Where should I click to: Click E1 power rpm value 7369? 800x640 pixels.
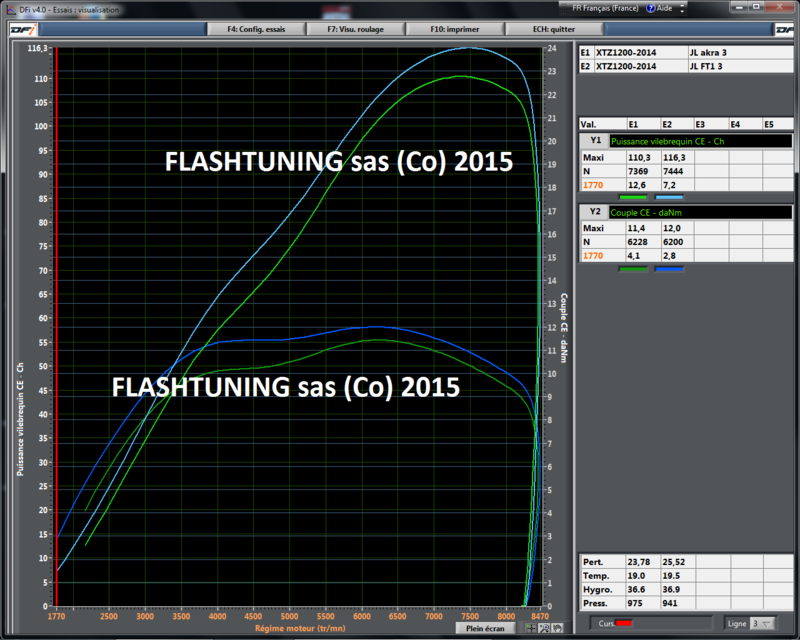(643, 171)
